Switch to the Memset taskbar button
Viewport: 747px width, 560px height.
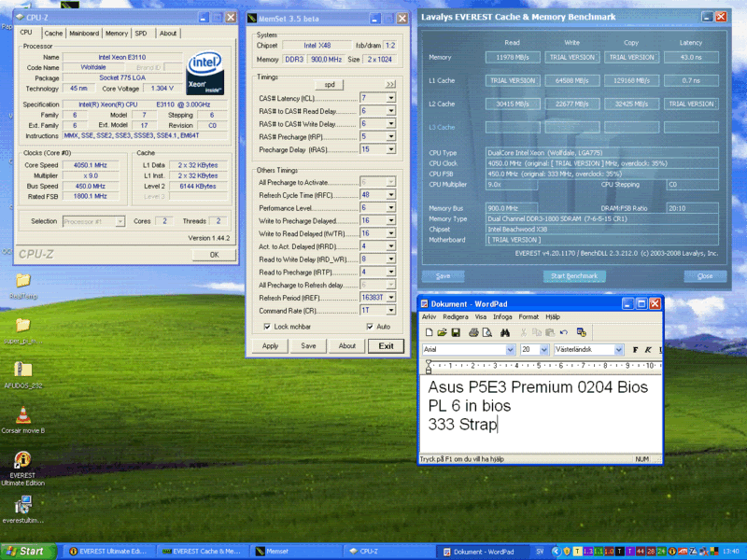pos(297,552)
